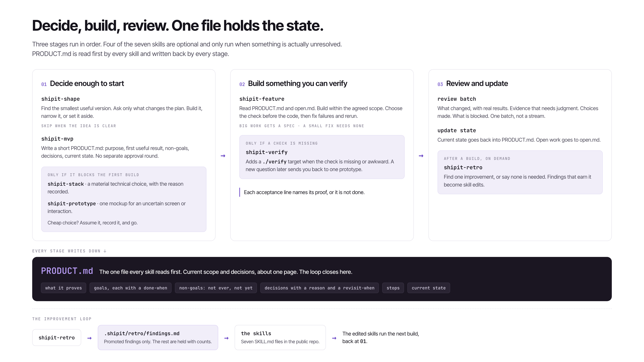The height and width of the screenshot is (362, 644).
Task: Click 'Review and update' stage title
Action: [477, 83]
